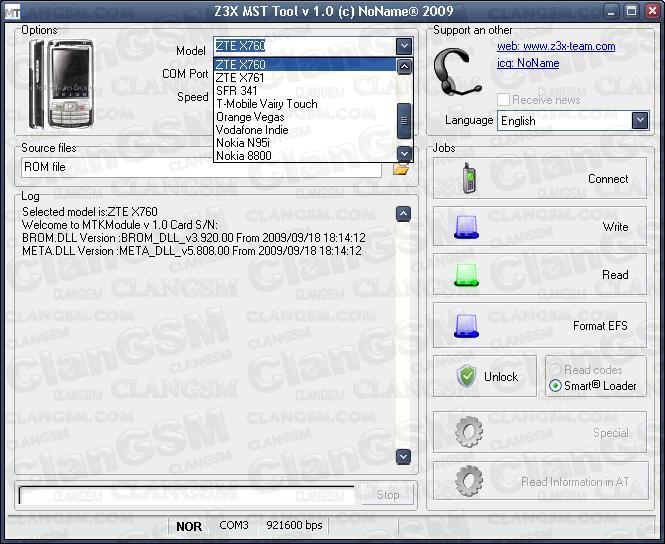
Task: Click the green shield Unlock icon
Action: pos(467,376)
